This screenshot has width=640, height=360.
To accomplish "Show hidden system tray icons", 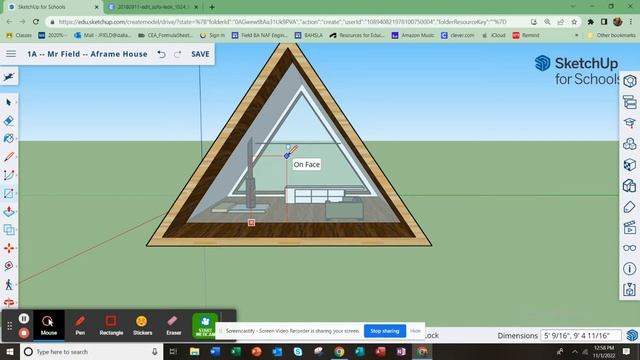I will tap(574, 351).
